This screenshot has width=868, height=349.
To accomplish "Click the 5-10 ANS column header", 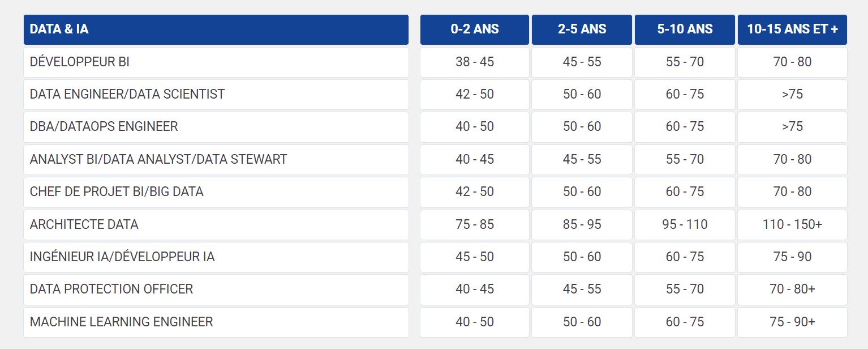I will [x=685, y=29].
